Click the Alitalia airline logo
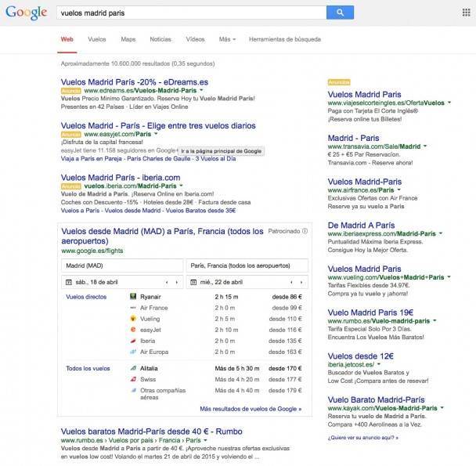This screenshot has width=476, height=466. pos(133,368)
